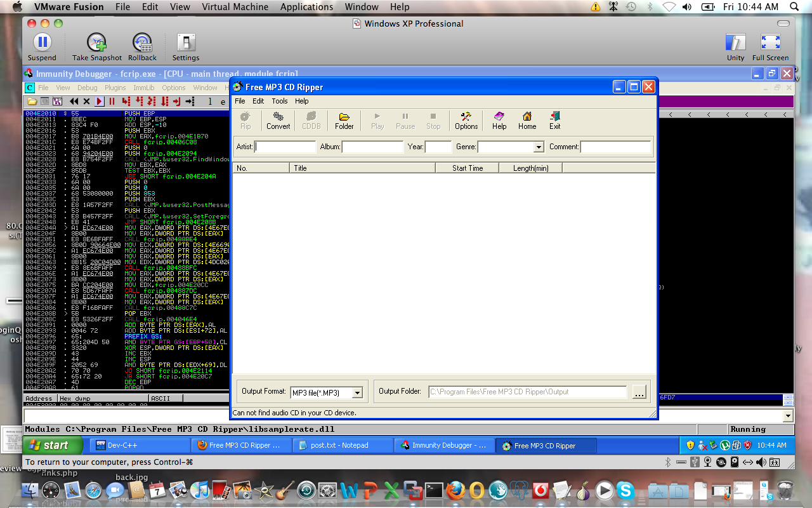Viewport: 812px width, 508px height.
Task: Click the Output Folder path field
Action: (x=528, y=392)
